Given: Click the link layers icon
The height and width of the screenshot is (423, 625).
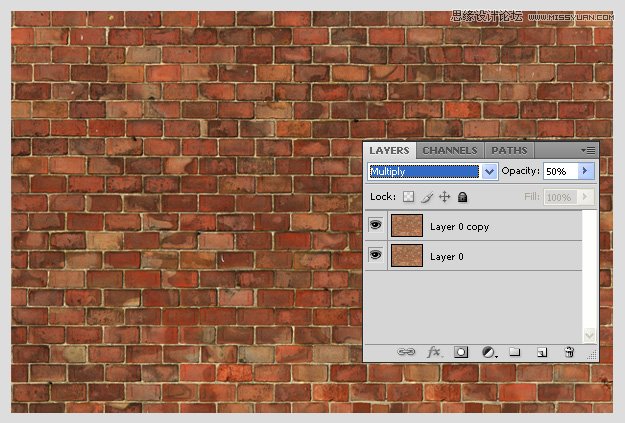Looking at the screenshot, I should [x=406, y=352].
